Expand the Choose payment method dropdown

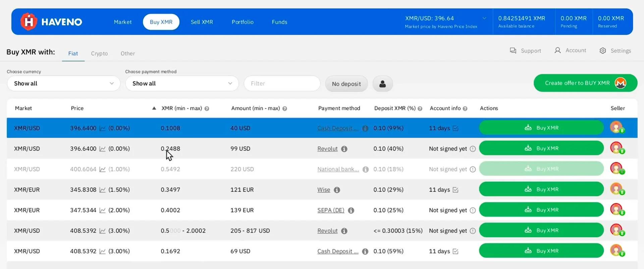pos(182,83)
